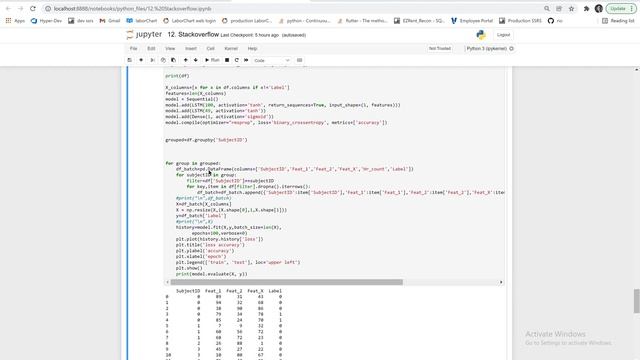Image resolution: width=640 pixels, height=360 pixels.
Task: Click the zoom magnifier icon in address bar
Action: (547, 9)
